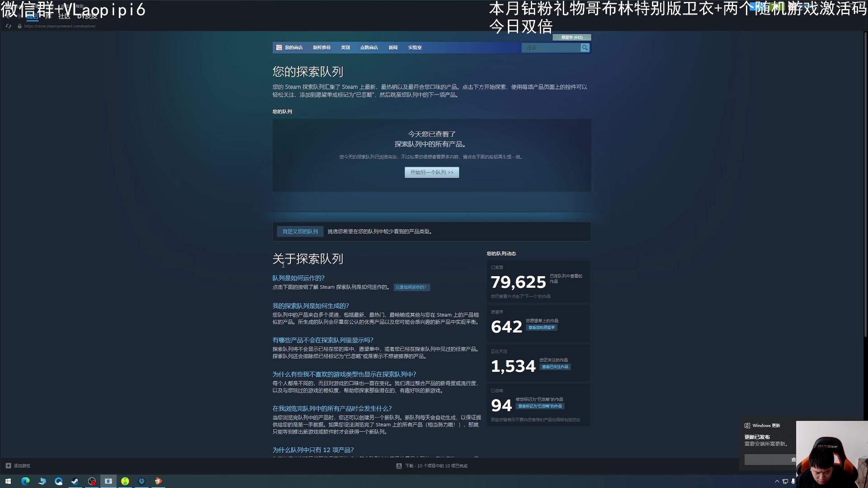This screenshot has height=488, width=868.
Task: Click the Windows 更新 notification icon
Action: 747,426
